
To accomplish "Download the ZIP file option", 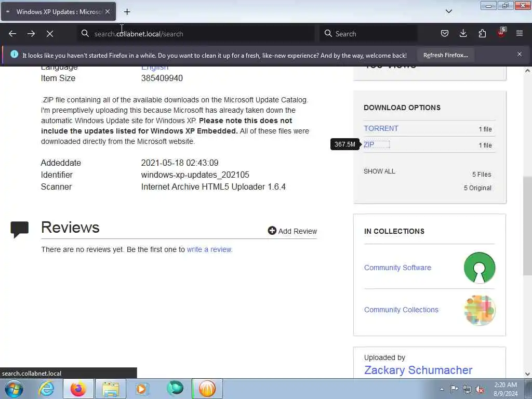I will [369, 144].
